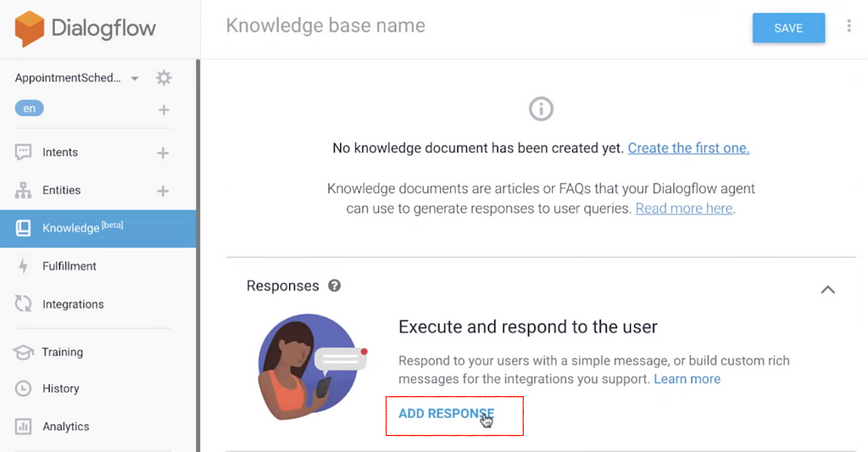Click the ADD RESPONSE button
Screen dimensions: 868x452
tap(446, 414)
